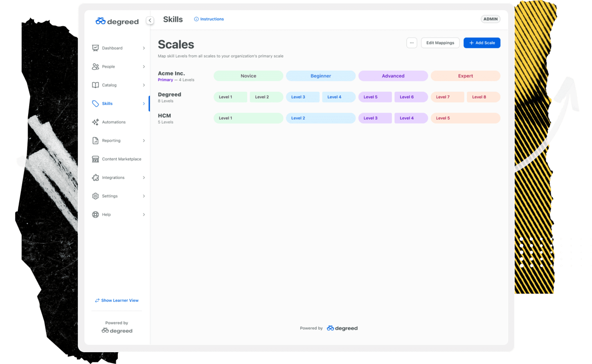This screenshot has width=592, height=364.
Task: Click the Integrations puzzle-piece icon
Action: (x=95, y=177)
